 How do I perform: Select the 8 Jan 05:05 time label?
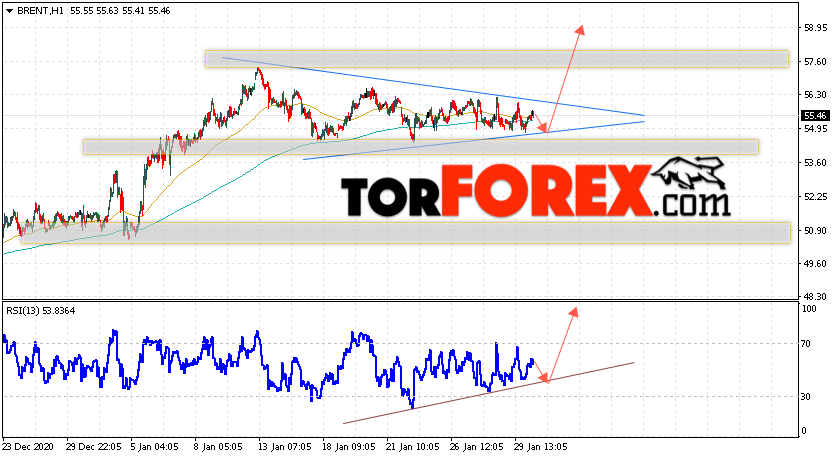[218, 446]
